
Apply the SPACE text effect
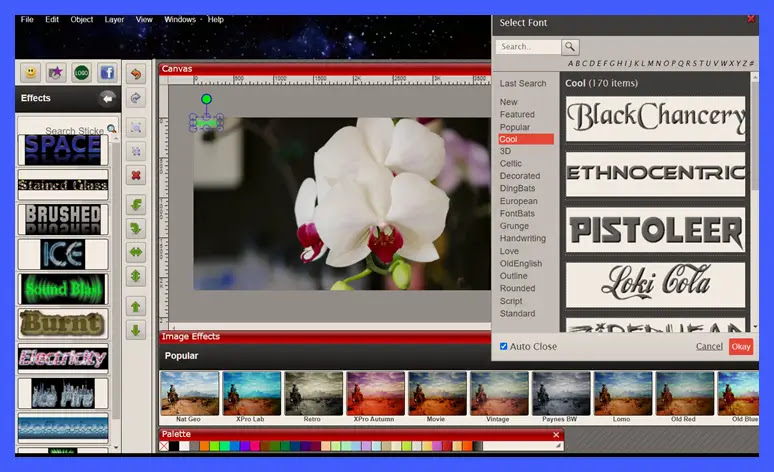[x=63, y=149]
